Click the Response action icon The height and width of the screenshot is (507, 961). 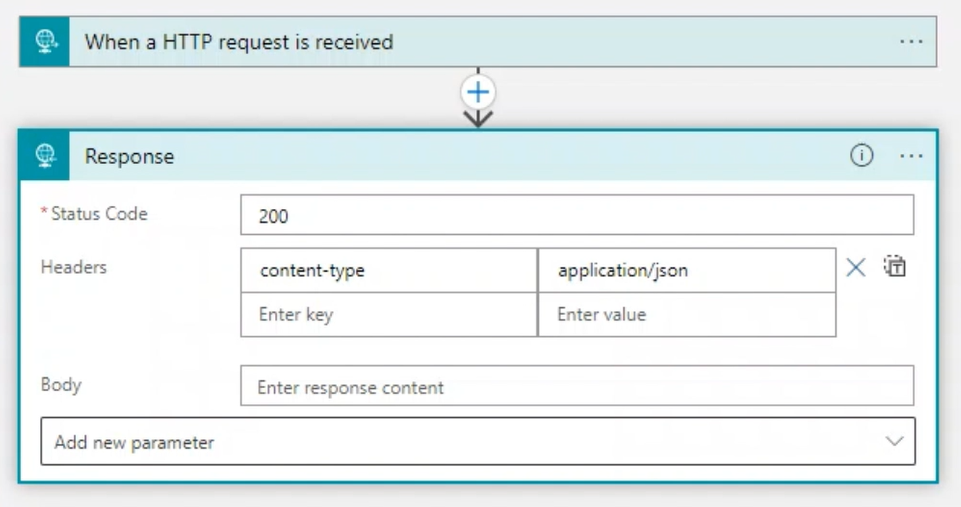[45, 156]
